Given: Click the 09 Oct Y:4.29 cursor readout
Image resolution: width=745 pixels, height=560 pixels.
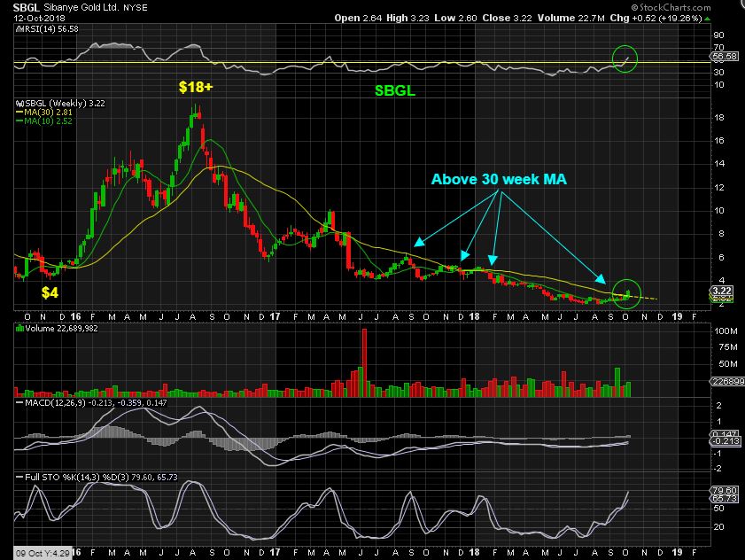Looking at the screenshot, I should [43, 553].
